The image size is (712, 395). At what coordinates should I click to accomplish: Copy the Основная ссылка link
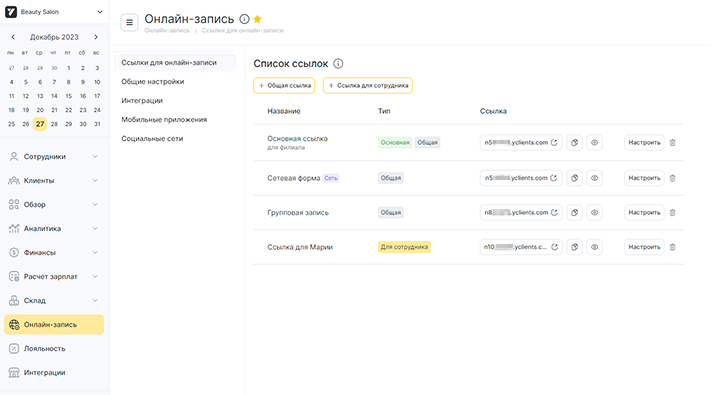coord(574,143)
